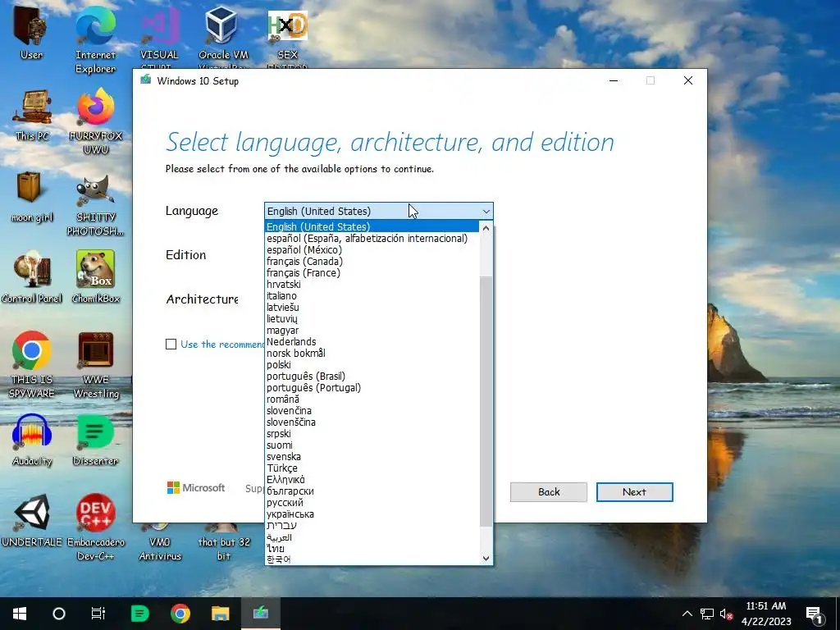Viewport: 840px width, 630px height.
Task: Launch the WWE Wrestling desktop icon
Action: (x=95, y=364)
